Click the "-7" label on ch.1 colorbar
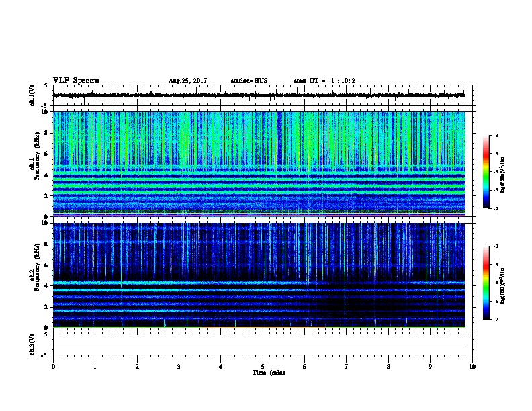Image resolution: width=532 pixels, height=411 pixels. click(495, 208)
